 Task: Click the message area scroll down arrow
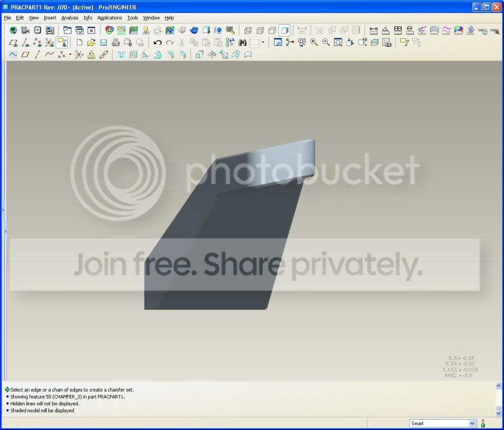[x=498, y=413]
